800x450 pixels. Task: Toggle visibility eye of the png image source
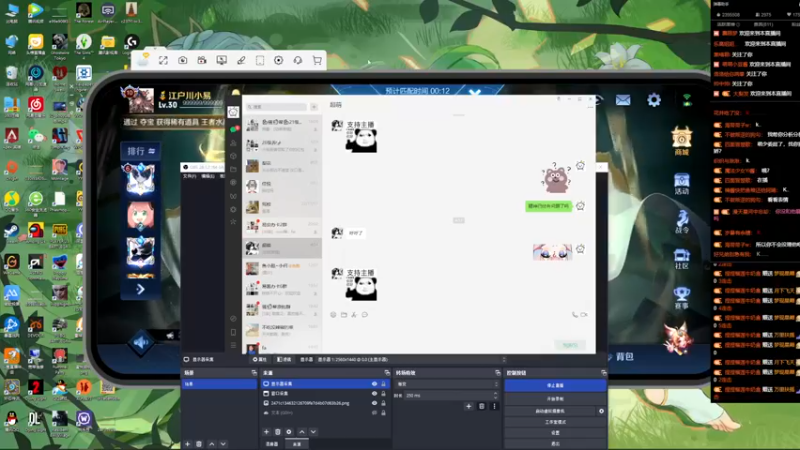(374, 403)
